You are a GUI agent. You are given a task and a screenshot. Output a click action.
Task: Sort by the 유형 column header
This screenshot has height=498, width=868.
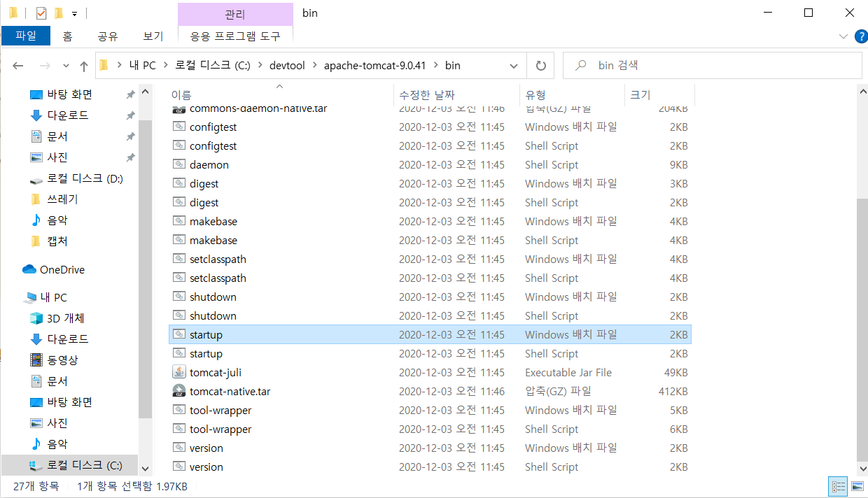[x=572, y=95]
